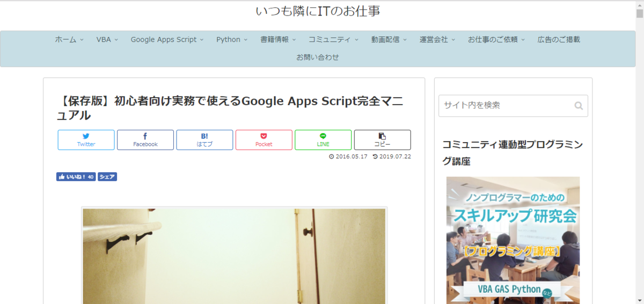644x304 pixels.
Task: Click the 2016.05.17 published date
Action: (348, 157)
